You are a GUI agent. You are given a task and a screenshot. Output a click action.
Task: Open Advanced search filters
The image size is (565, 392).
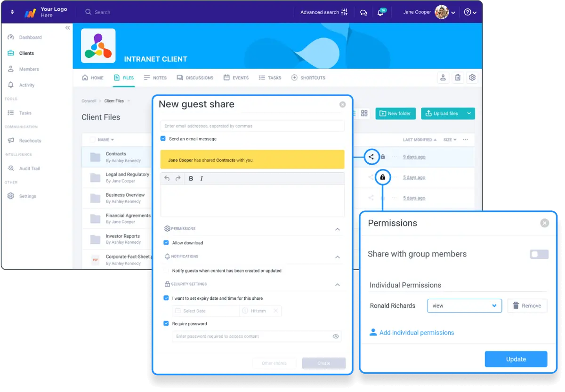coord(324,12)
